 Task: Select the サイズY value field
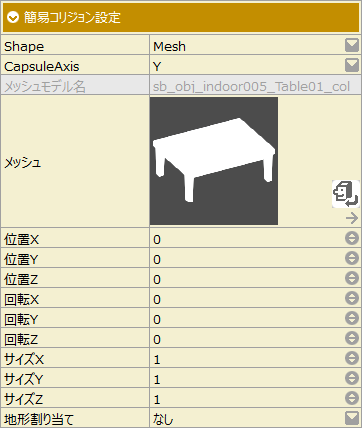tap(247, 379)
